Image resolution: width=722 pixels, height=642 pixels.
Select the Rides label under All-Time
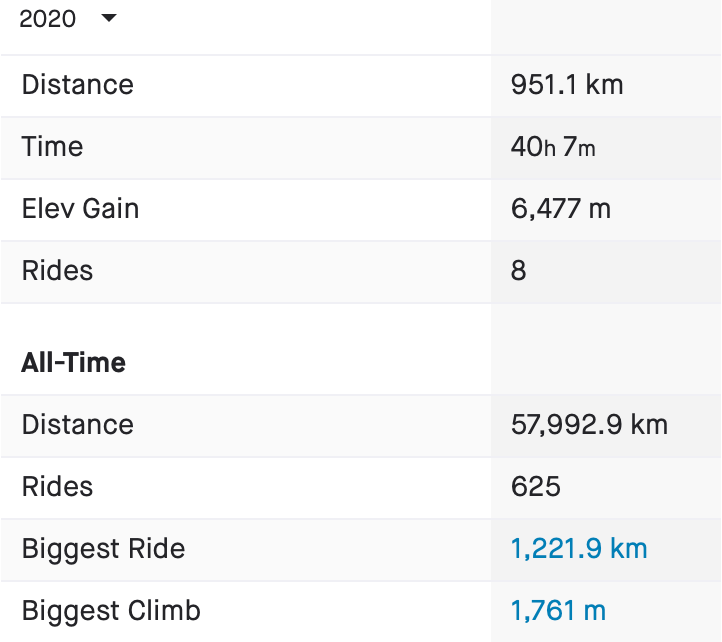click(x=57, y=487)
